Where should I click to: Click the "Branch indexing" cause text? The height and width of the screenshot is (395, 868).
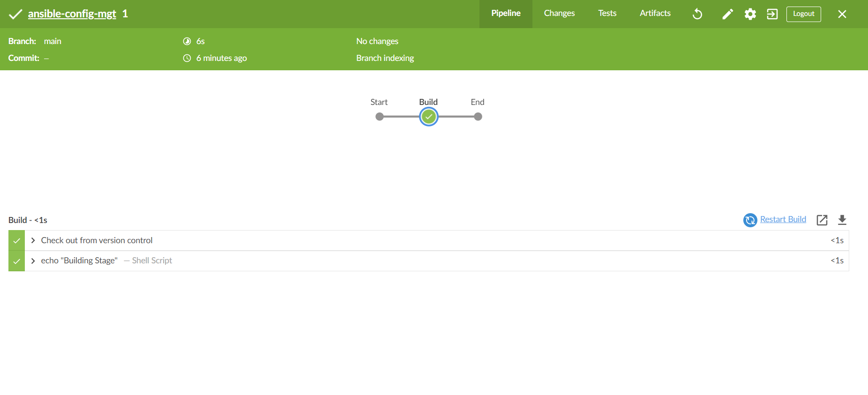pos(385,58)
